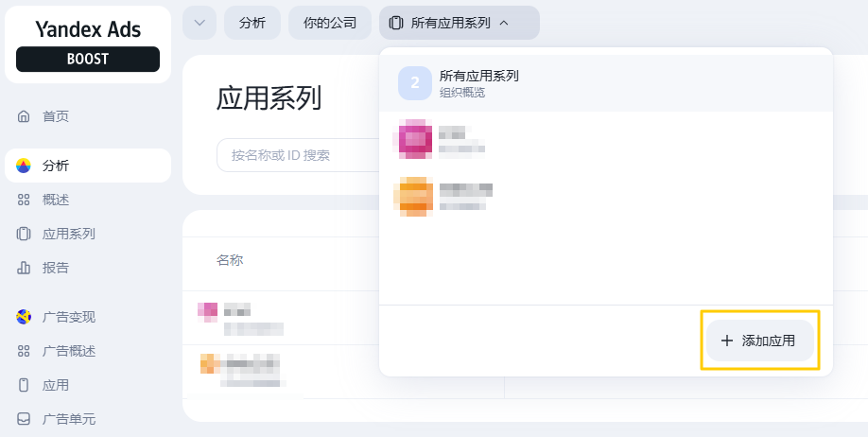868x437 pixels.
Task: Select the pink app thumbnail in dropdown list
Action: [415, 138]
